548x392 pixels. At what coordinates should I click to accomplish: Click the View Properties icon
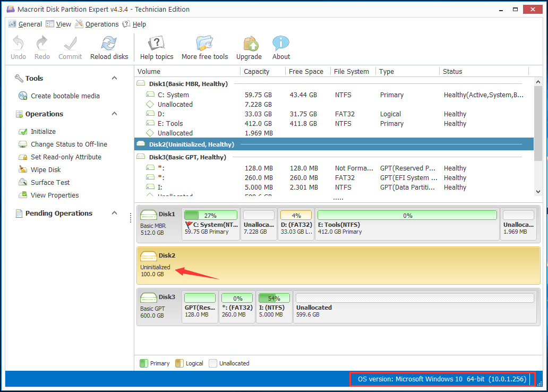pos(23,195)
